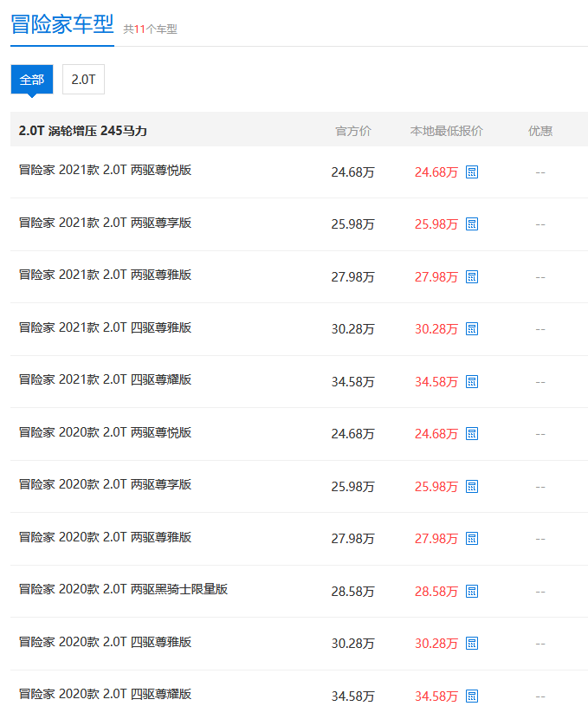
Task: Open calculator beside 2020款 四驱尊雅版 price
Action: click(x=472, y=644)
